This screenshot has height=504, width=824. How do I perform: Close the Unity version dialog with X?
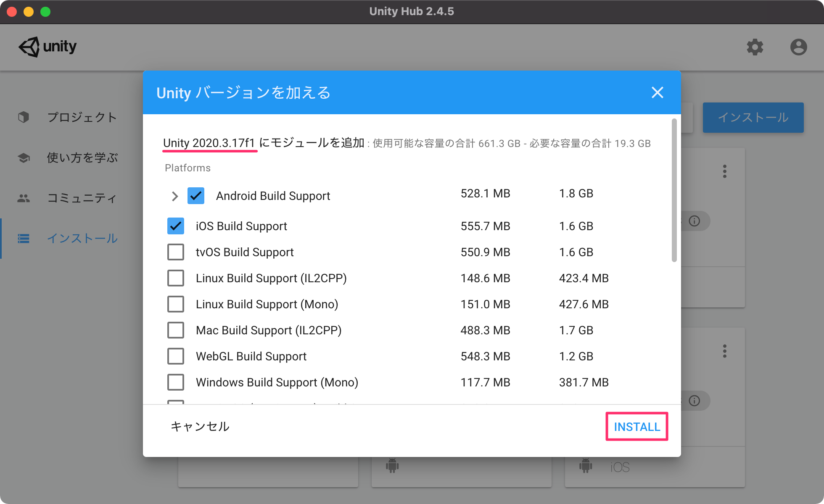658,92
